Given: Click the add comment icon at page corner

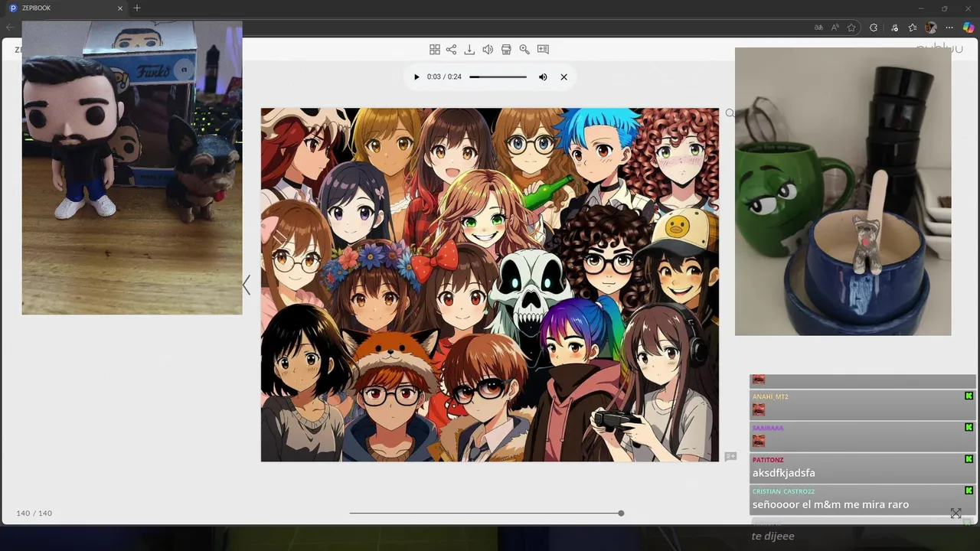Looking at the screenshot, I should pyautogui.click(x=730, y=456).
